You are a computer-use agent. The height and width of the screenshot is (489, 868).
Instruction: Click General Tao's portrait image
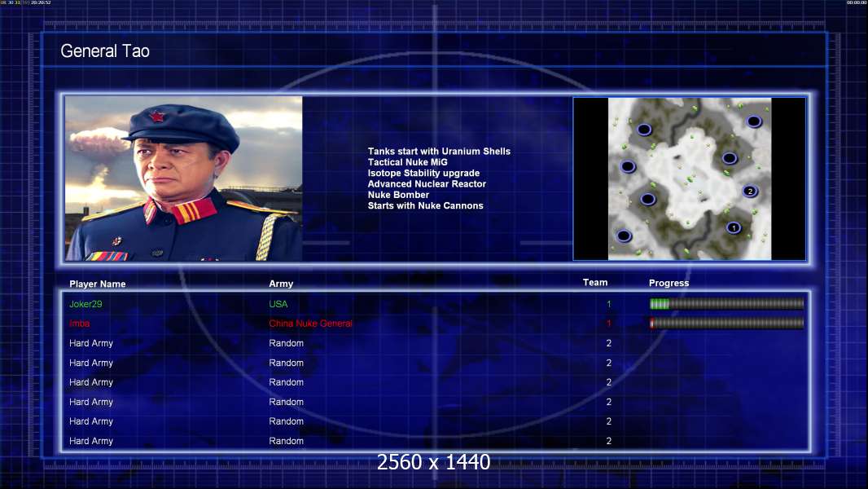[184, 178]
